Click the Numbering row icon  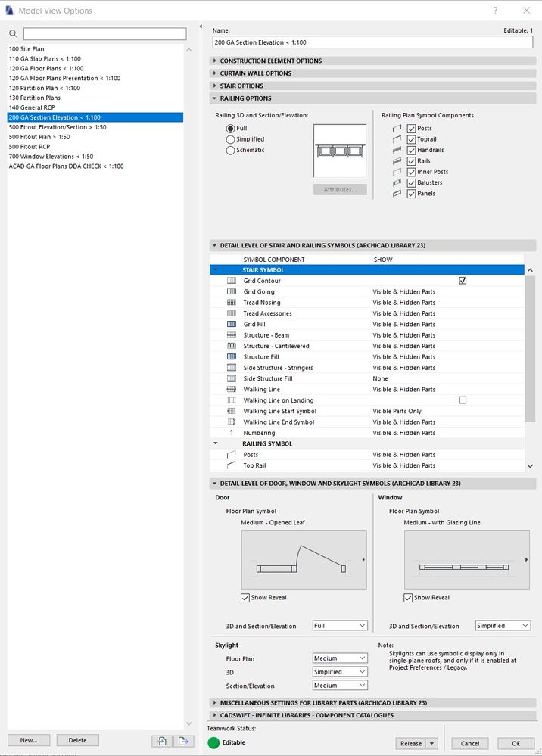(232, 433)
